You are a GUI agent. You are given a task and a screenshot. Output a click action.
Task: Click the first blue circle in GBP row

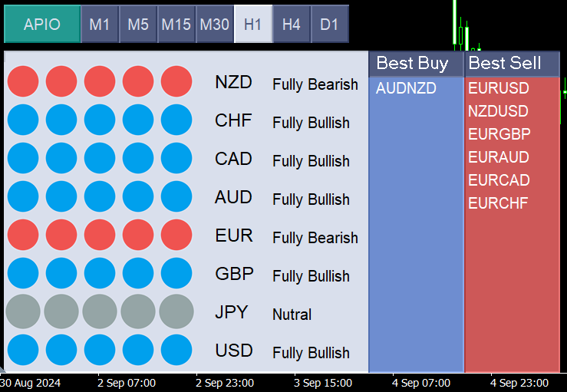(x=23, y=273)
